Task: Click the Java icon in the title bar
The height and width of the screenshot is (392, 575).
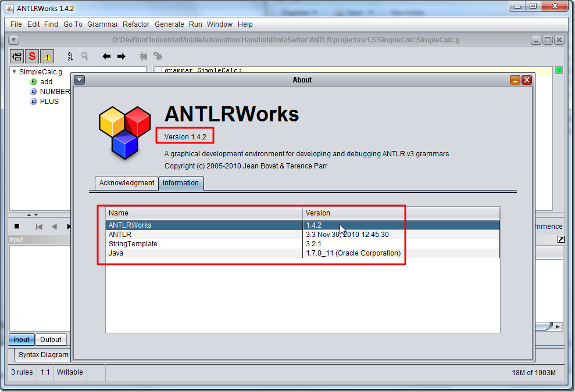Action: pos(9,9)
